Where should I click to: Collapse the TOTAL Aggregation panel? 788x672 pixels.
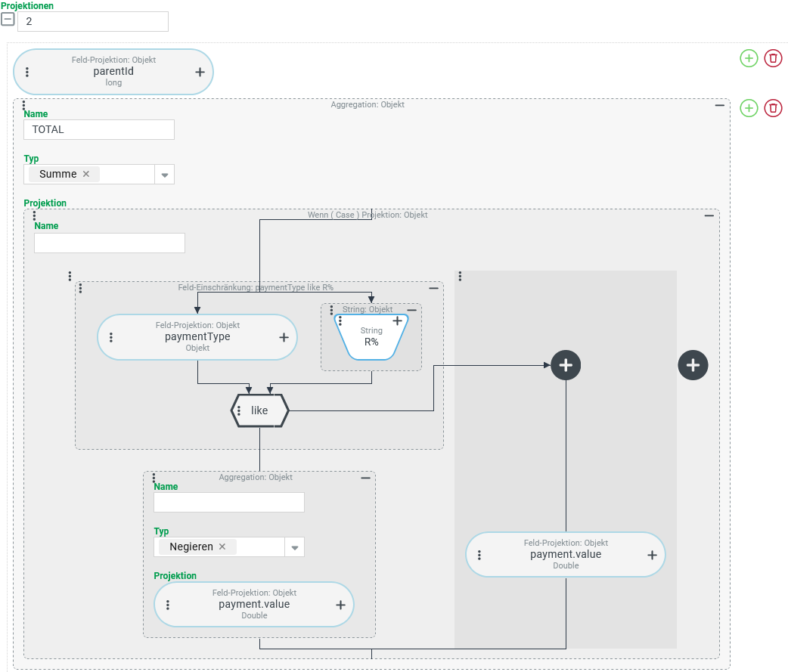(x=719, y=105)
